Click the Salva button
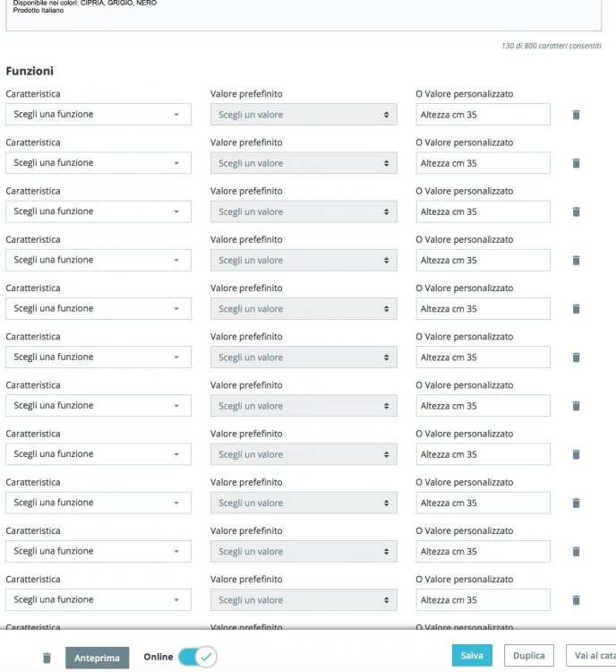 tap(472, 656)
